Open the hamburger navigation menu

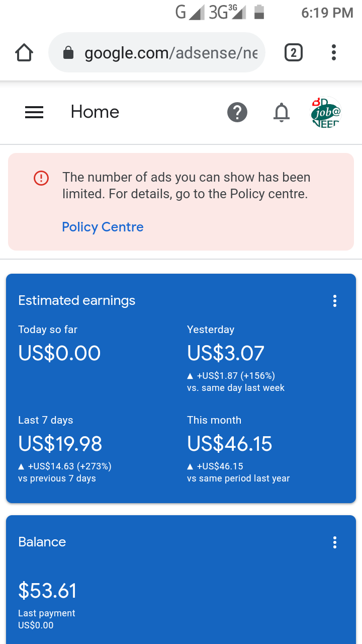click(34, 112)
